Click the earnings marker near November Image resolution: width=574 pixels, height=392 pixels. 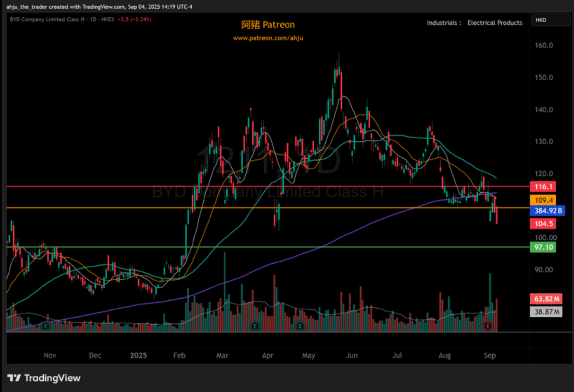(x=46, y=326)
